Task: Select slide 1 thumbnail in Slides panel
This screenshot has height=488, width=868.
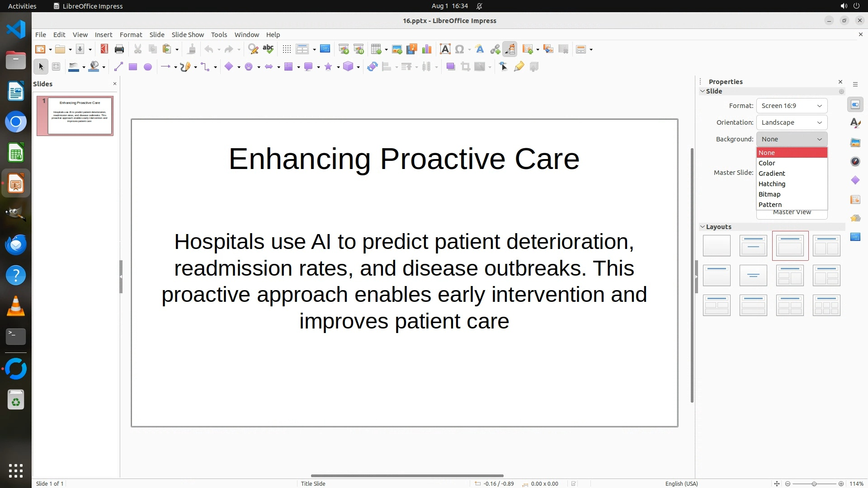Action: 80,116
